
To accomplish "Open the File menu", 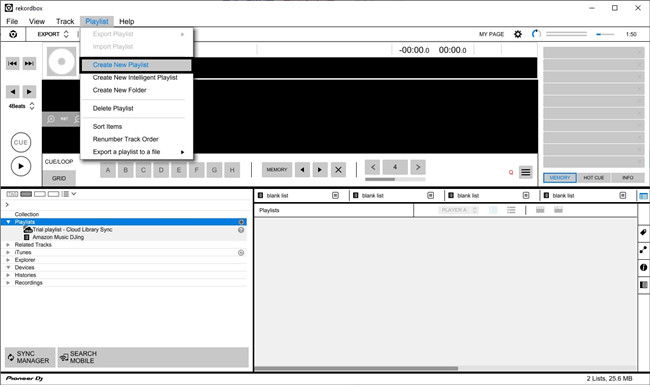I will (12, 22).
